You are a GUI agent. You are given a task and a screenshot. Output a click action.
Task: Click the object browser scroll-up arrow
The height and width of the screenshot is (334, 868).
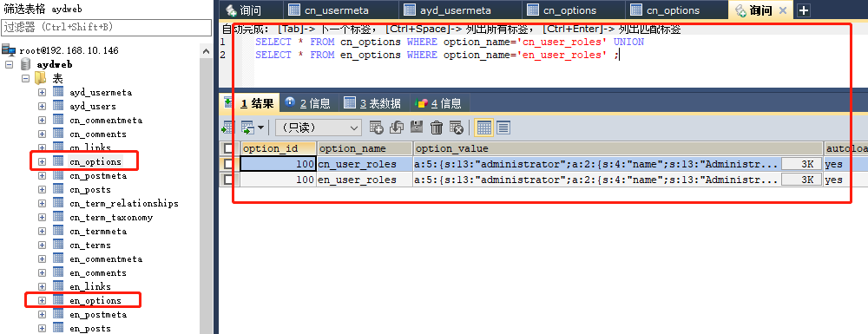click(206, 51)
